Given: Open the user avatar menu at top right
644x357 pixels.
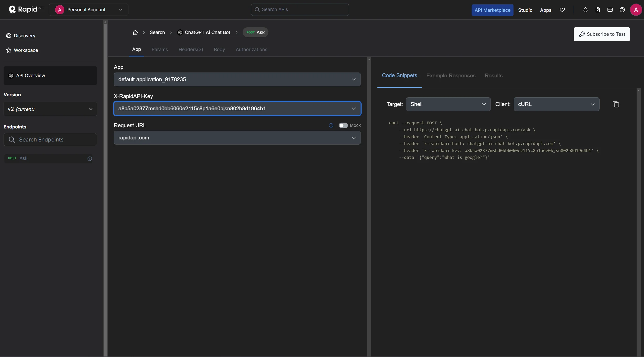Looking at the screenshot, I should [x=636, y=10].
